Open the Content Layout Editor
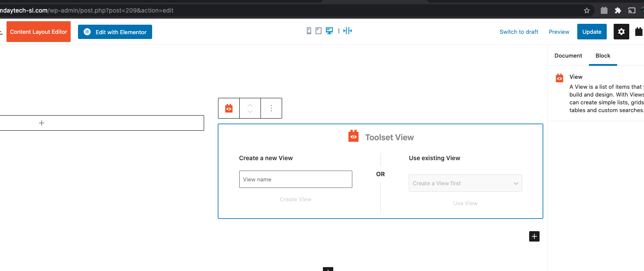Image resolution: width=644 pixels, height=271 pixels. pos(39,32)
